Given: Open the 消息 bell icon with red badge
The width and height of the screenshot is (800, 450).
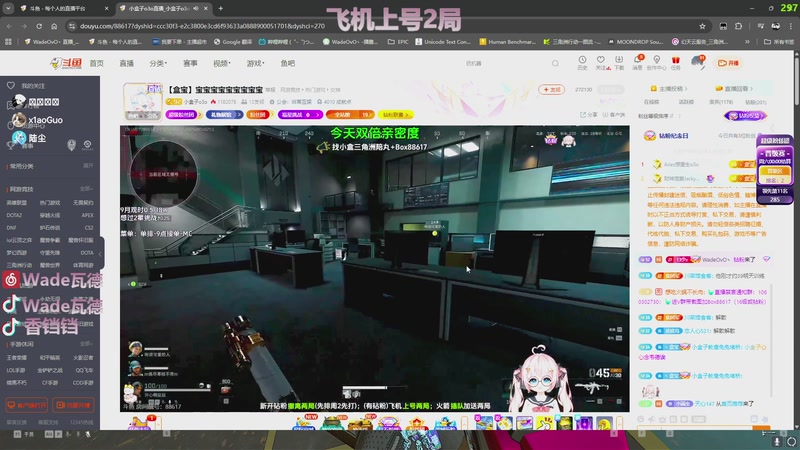Looking at the screenshot, I should click(638, 62).
